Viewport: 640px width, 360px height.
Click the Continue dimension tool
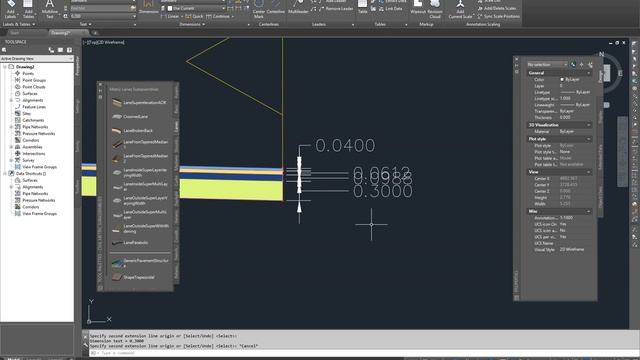(x=218, y=16)
